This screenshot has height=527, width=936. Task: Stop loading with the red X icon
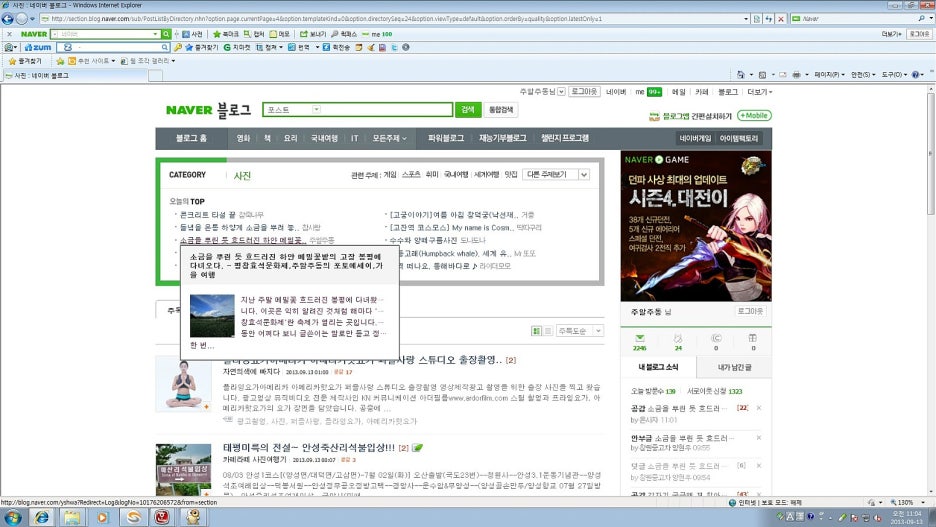780,19
